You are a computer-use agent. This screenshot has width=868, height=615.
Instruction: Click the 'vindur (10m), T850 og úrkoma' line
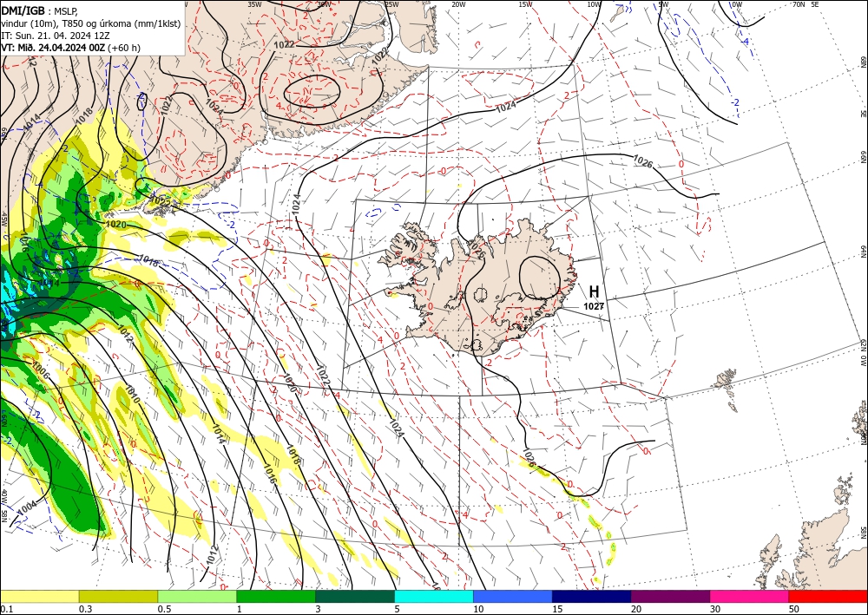[91, 23]
